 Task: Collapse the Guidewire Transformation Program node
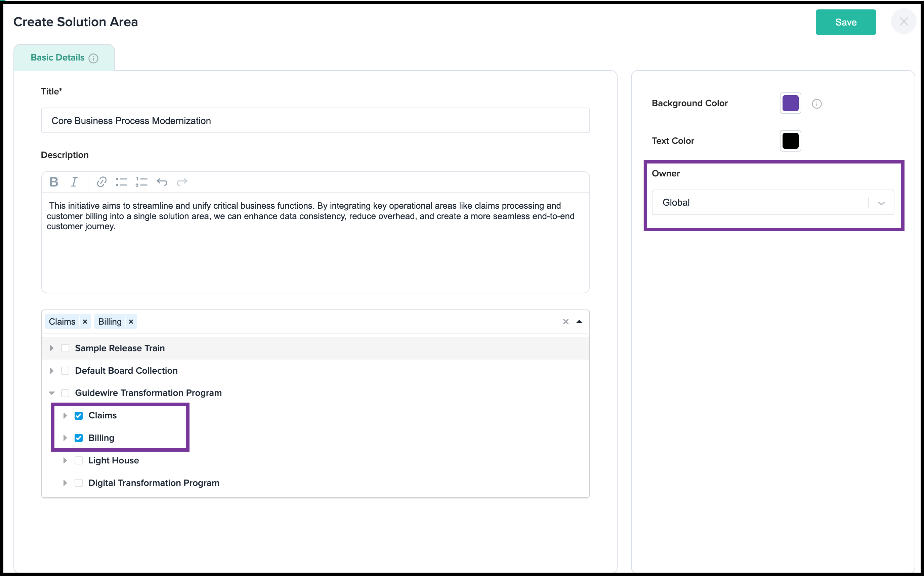coord(52,393)
